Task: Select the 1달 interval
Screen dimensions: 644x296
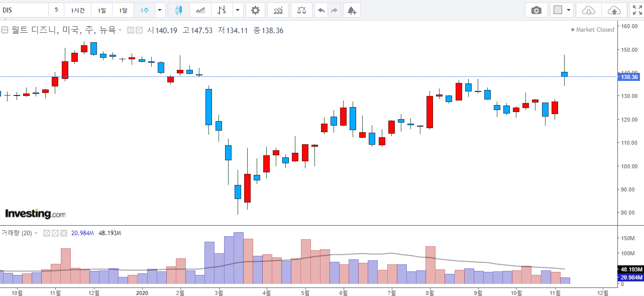Action: [x=123, y=10]
